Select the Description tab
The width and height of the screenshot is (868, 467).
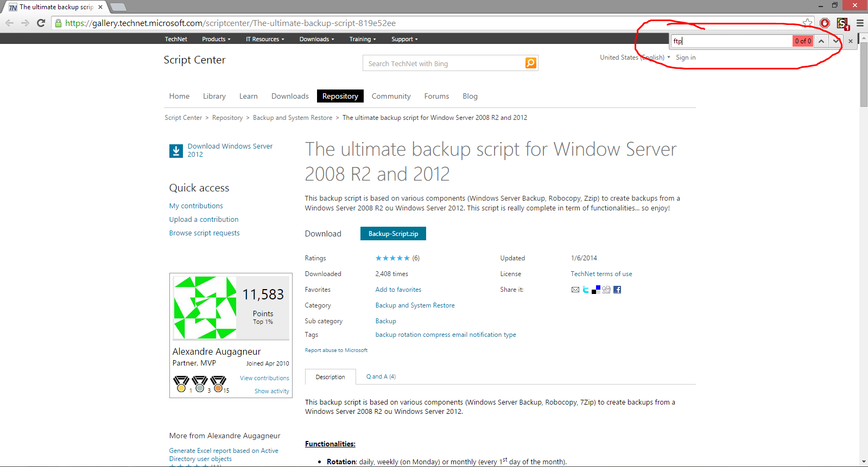point(331,377)
